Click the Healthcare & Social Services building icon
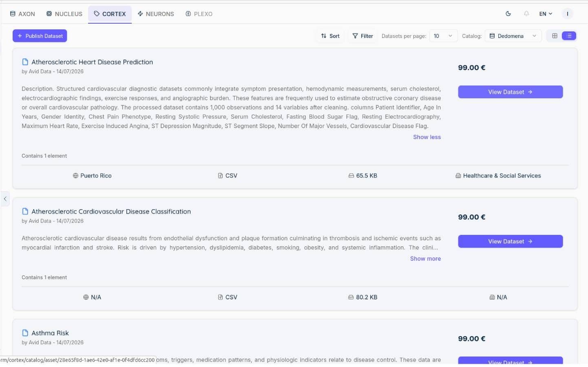Image resolution: width=588 pixels, height=367 pixels. tap(458, 176)
